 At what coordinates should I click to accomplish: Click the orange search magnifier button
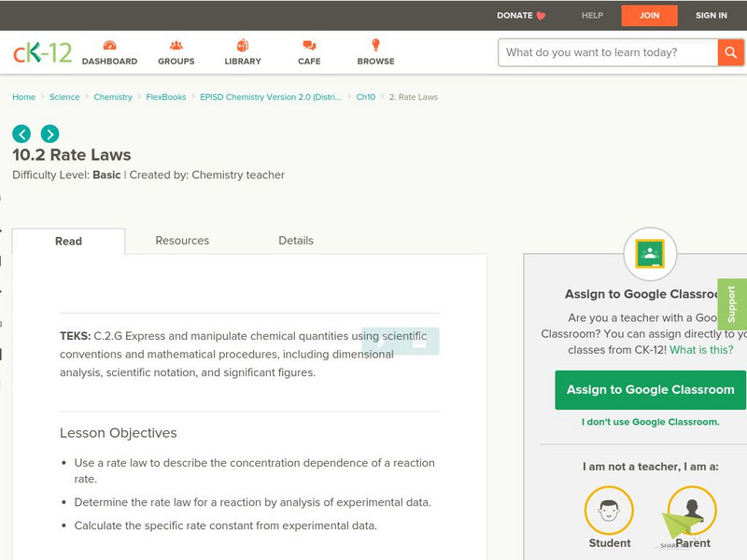730,52
